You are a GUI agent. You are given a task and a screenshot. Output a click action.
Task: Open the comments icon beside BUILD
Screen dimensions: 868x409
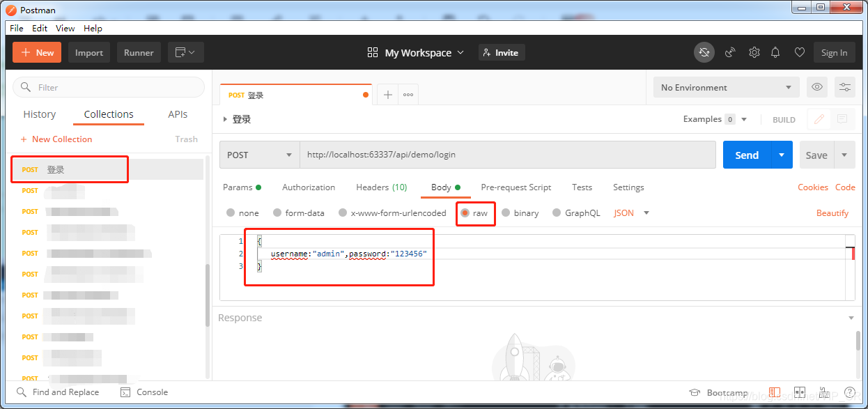click(842, 119)
